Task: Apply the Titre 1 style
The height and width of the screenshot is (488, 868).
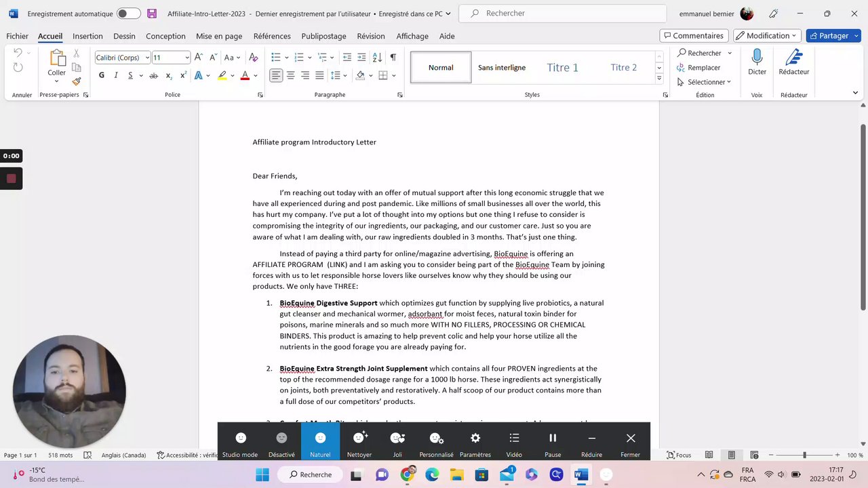Action: coord(563,67)
